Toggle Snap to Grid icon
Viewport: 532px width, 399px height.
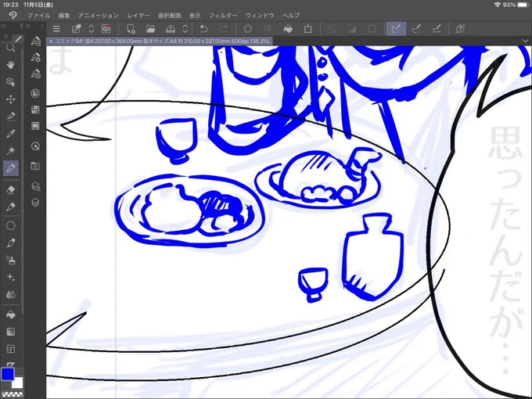(437, 29)
